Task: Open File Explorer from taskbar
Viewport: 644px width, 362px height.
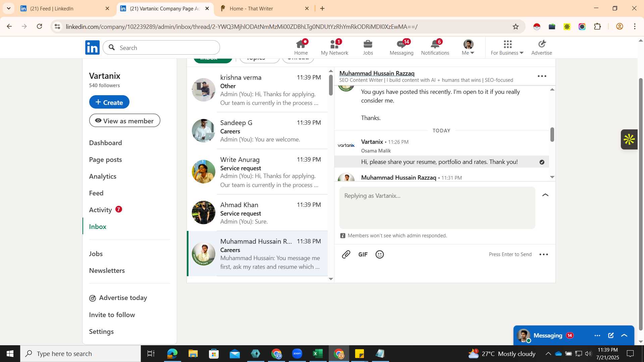Action: tap(193, 354)
